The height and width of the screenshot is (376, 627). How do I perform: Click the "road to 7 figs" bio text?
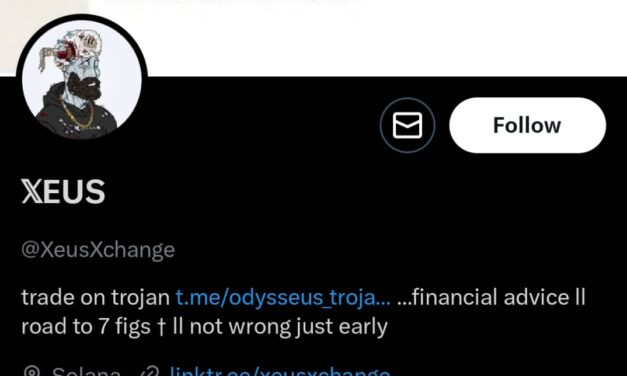point(86,327)
